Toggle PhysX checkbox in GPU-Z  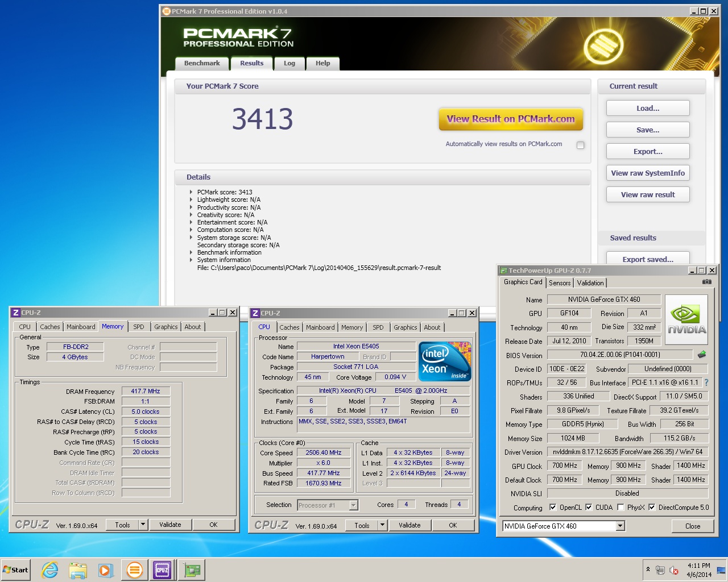[x=621, y=508]
